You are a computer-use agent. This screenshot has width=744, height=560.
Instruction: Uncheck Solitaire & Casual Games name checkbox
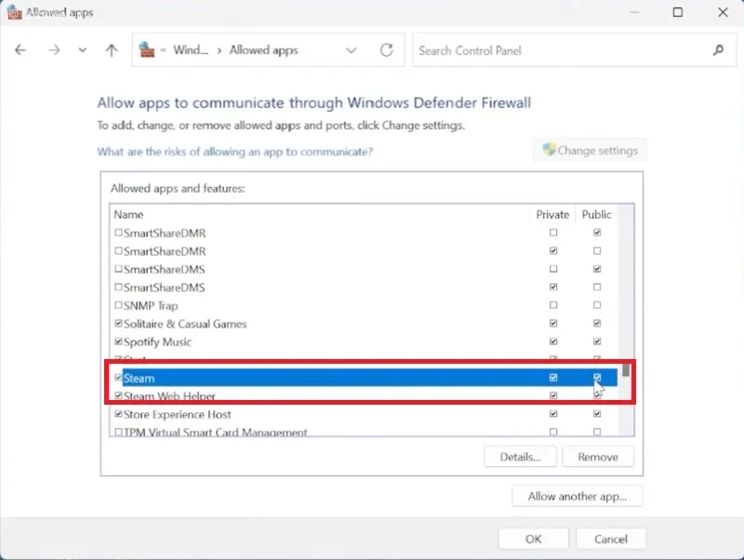click(x=119, y=323)
